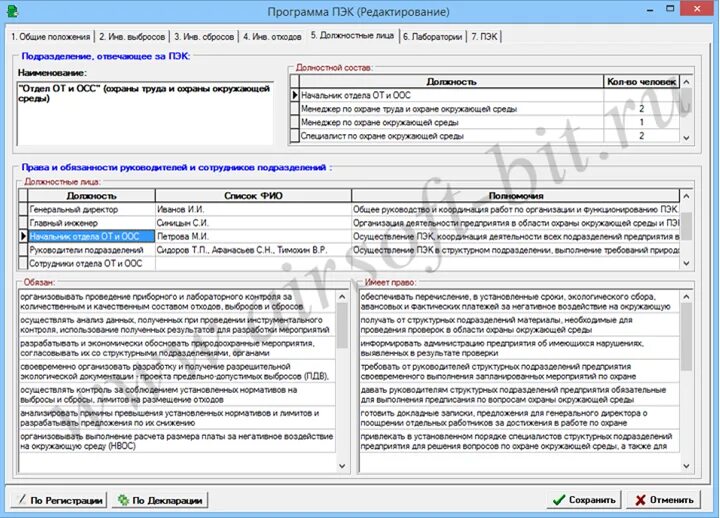
Task: Switch to tab 2. Инв. выбросов
Action: [x=132, y=36]
